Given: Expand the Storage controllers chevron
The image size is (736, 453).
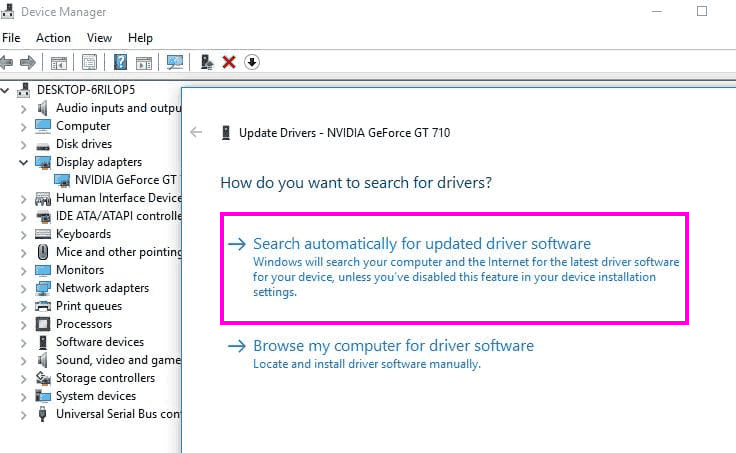Looking at the screenshot, I should click(x=23, y=379).
